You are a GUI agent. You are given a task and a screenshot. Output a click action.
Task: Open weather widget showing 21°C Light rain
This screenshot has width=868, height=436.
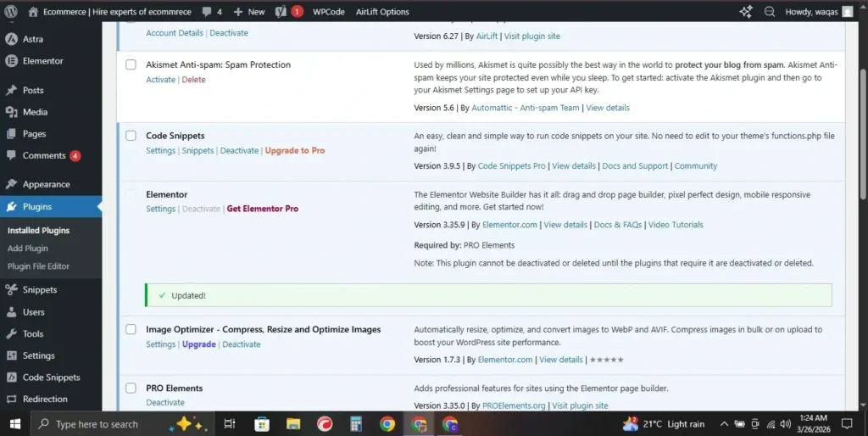point(664,424)
